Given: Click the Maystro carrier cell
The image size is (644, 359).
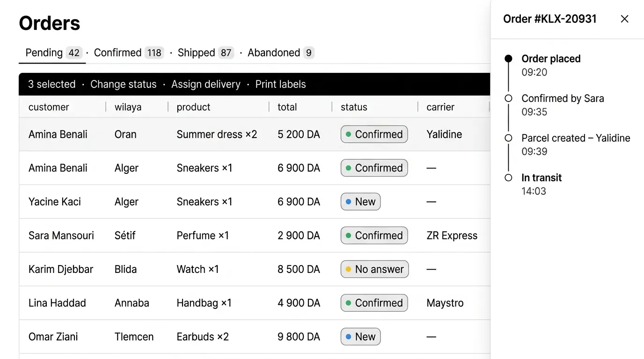Looking at the screenshot, I should click(445, 303).
